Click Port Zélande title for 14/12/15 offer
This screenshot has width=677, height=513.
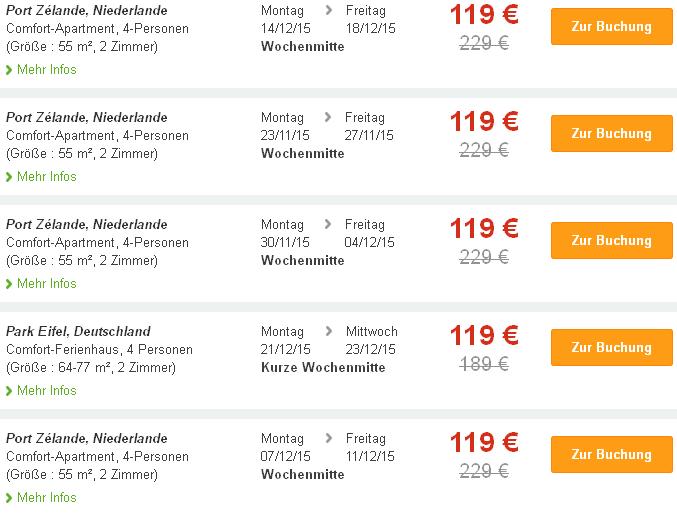[87, 11]
